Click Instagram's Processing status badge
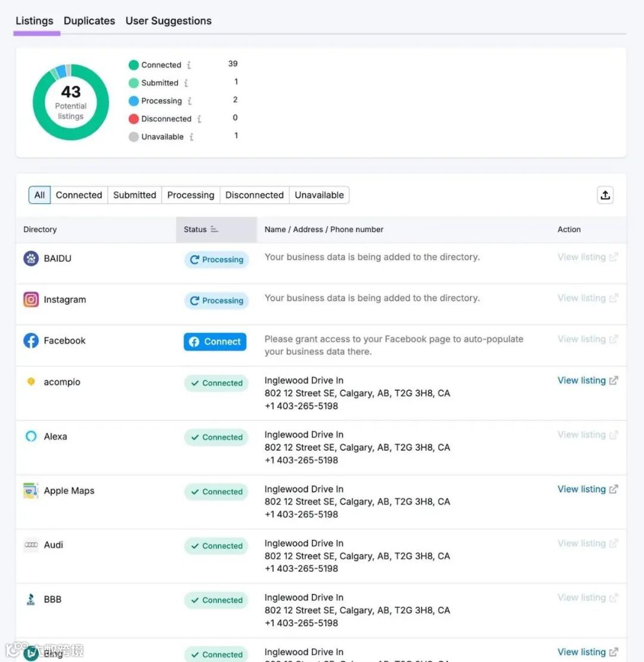The image size is (644, 662). pyautogui.click(x=216, y=301)
